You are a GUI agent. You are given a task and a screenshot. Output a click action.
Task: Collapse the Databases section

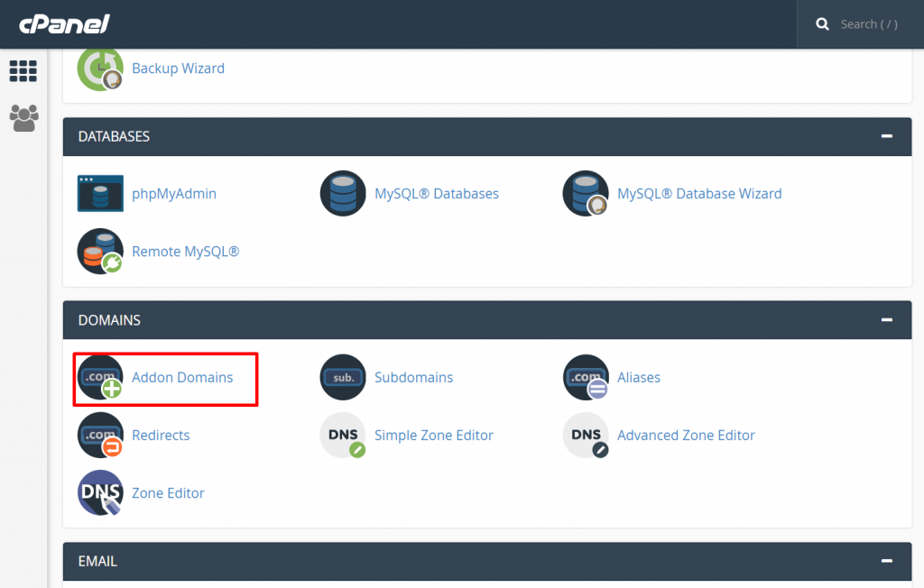887,136
